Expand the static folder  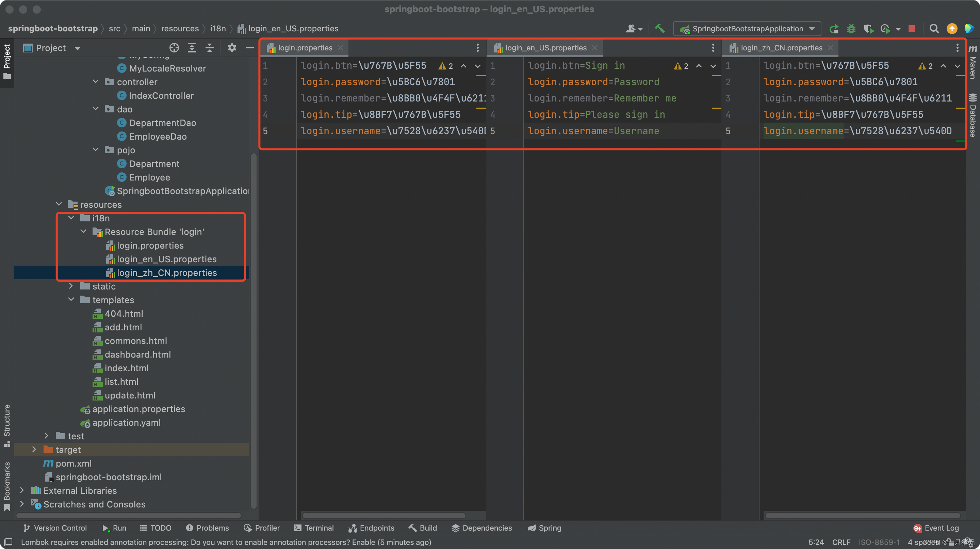pos(71,286)
